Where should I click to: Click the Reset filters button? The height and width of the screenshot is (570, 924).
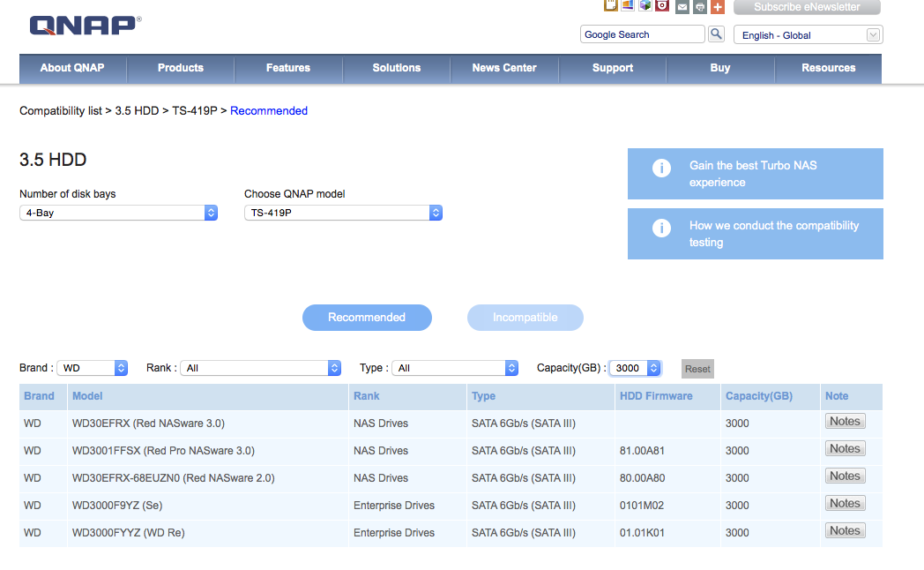point(697,369)
